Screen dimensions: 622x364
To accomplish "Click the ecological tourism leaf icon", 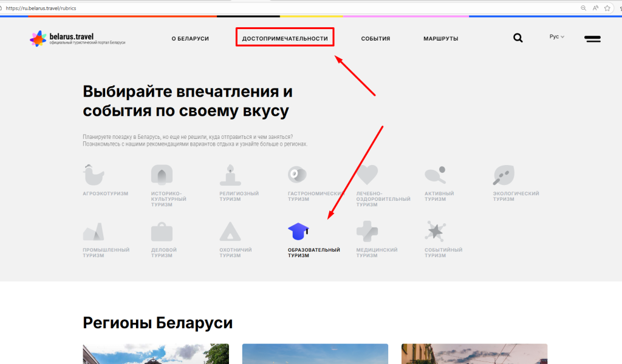I will tap(504, 175).
